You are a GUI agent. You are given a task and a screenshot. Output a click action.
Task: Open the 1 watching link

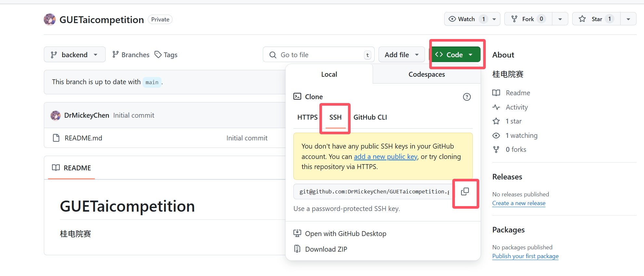point(522,136)
